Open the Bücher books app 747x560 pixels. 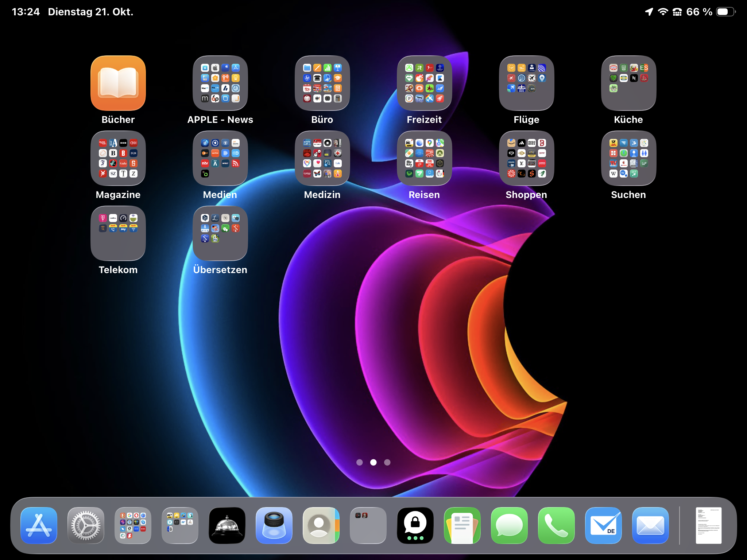[118, 83]
